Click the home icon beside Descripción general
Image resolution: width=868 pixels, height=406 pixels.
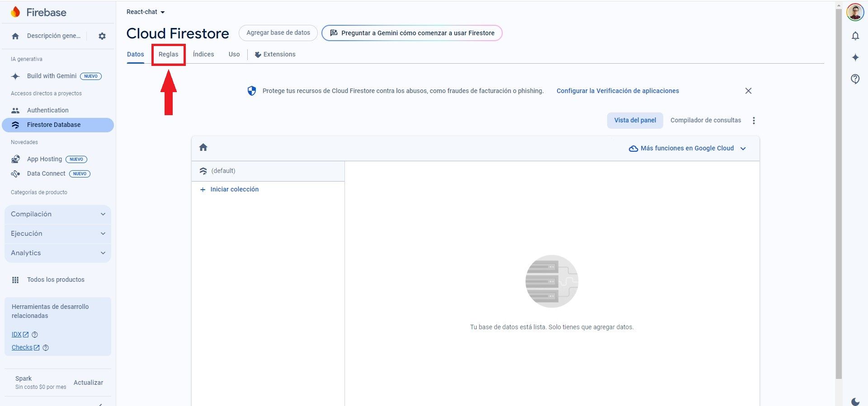pyautogui.click(x=15, y=36)
